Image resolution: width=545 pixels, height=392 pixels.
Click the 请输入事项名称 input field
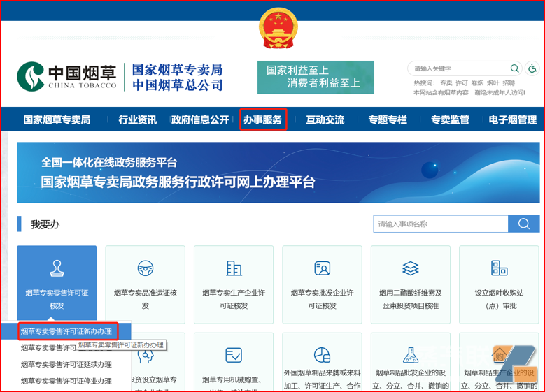coord(441,224)
